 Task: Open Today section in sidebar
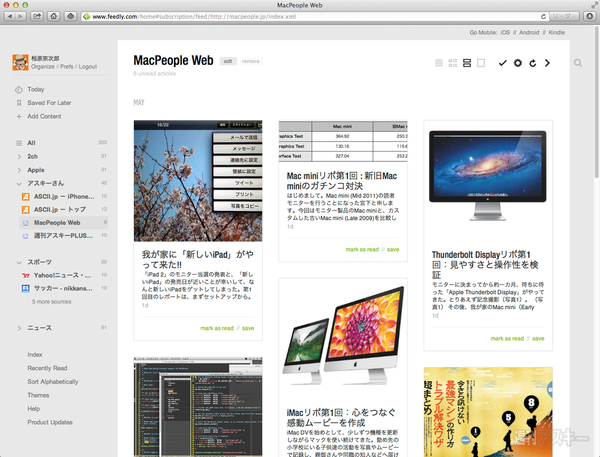point(36,89)
